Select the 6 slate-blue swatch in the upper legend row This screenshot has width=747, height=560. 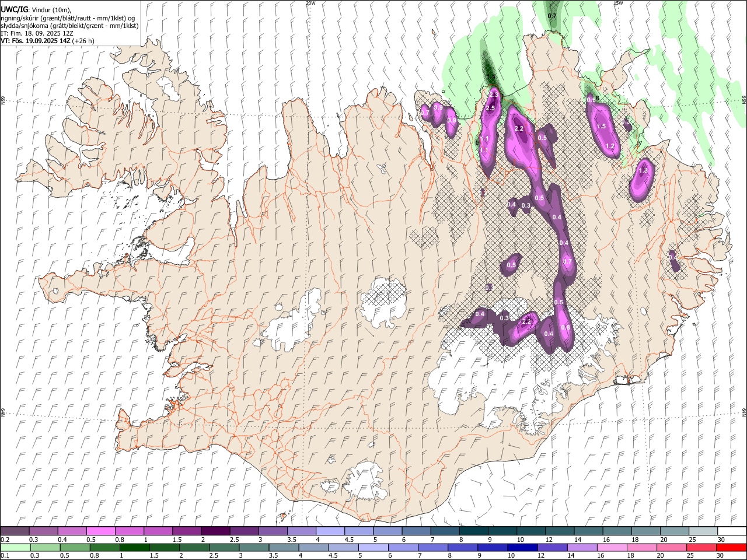[416, 531]
